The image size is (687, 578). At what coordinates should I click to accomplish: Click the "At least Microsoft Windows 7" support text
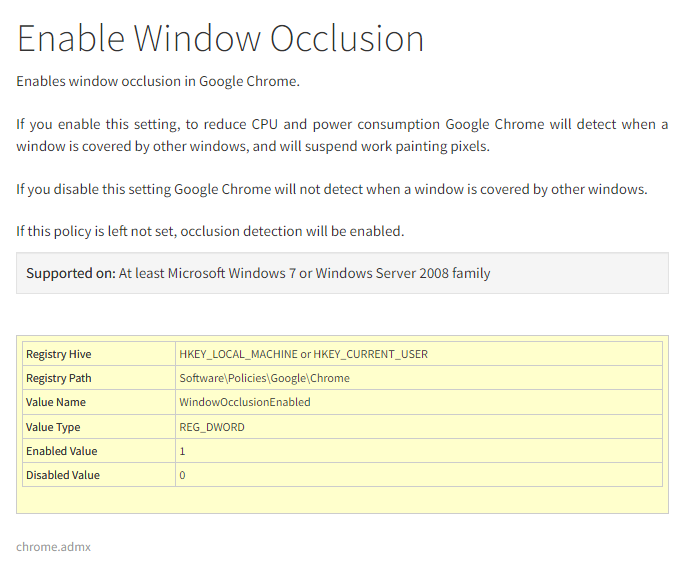[x=304, y=273]
